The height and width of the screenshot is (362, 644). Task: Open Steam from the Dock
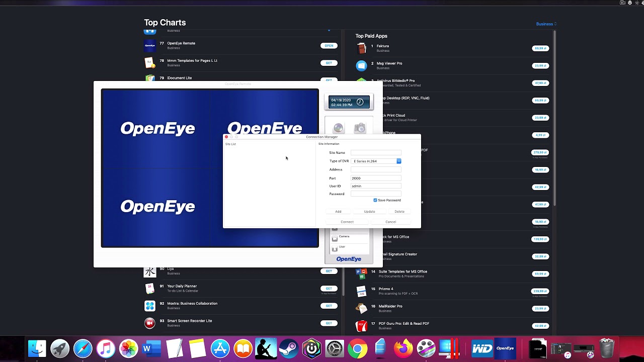coord(289,348)
